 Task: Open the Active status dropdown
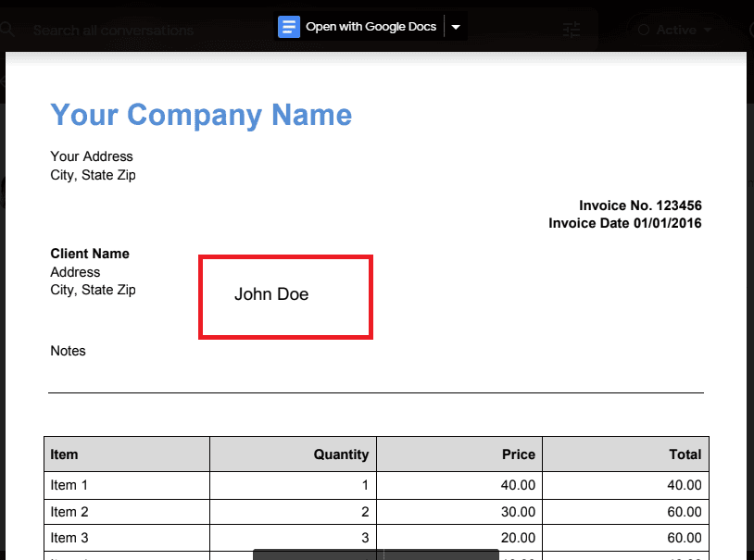[709, 30]
